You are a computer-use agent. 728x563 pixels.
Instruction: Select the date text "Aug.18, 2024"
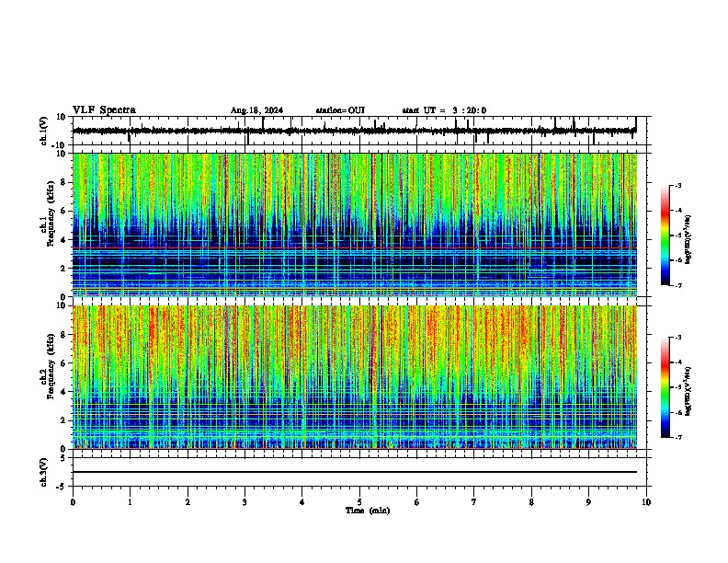tap(256, 110)
